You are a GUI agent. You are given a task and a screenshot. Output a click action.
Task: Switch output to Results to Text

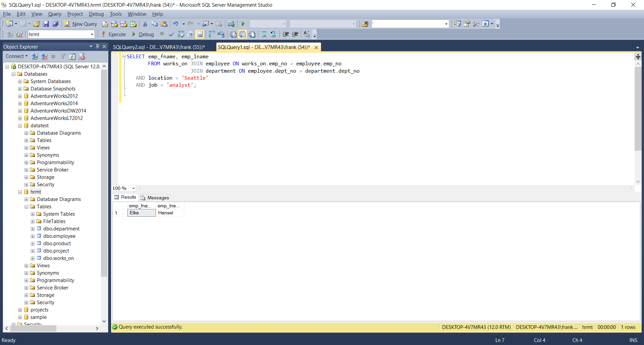(x=233, y=34)
